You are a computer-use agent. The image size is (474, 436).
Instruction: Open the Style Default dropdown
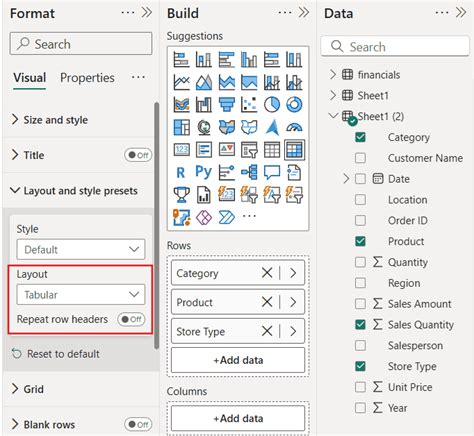click(x=81, y=249)
